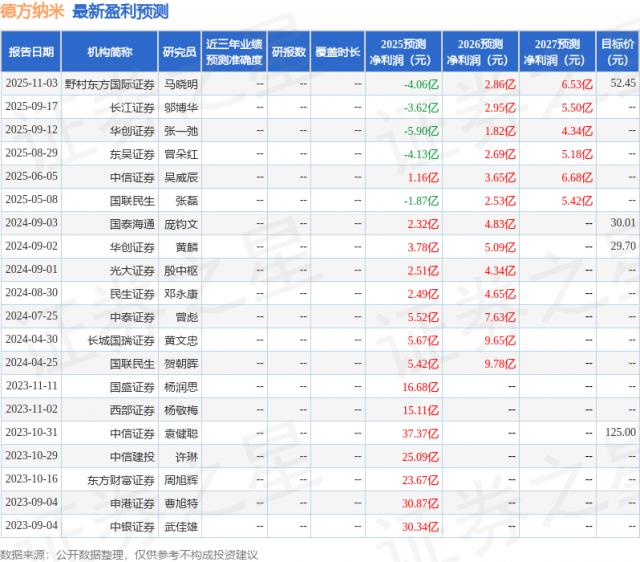The image size is (640, 562).
Task: Click the 目标价 column header
Action: (x=616, y=51)
